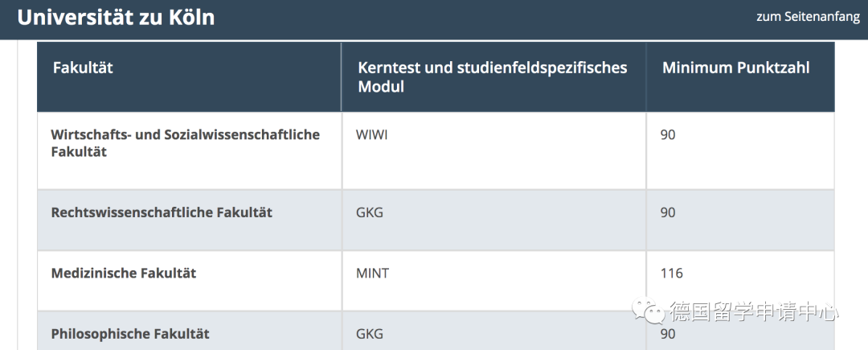Image resolution: width=868 pixels, height=350 pixels.
Task: Select the 'Rechtswissenschaftliche Fakultät' row label
Action: 162,212
